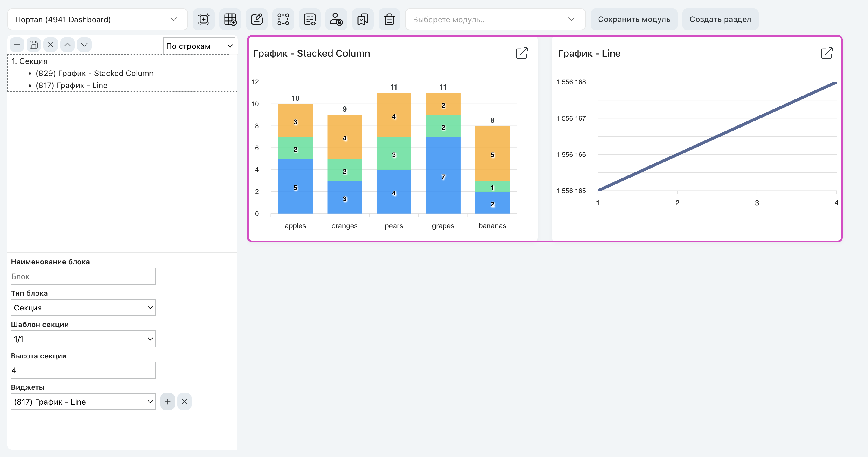The width and height of the screenshot is (868, 457).
Task: Expand the Выберете модуль selector
Action: point(495,19)
